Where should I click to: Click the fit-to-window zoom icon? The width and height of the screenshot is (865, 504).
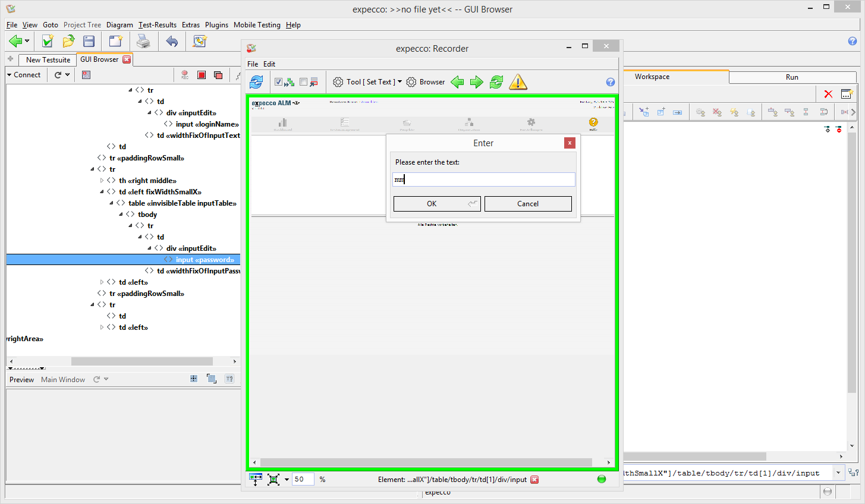click(273, 480)
